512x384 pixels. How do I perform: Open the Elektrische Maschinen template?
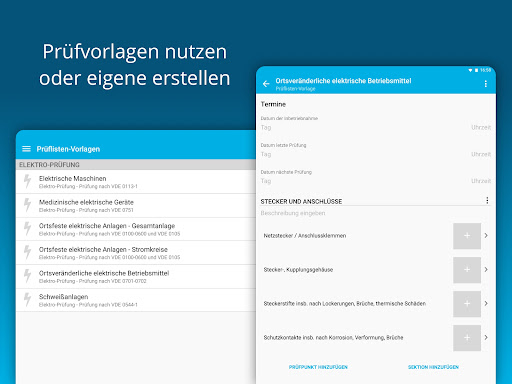tap(136, 182)
